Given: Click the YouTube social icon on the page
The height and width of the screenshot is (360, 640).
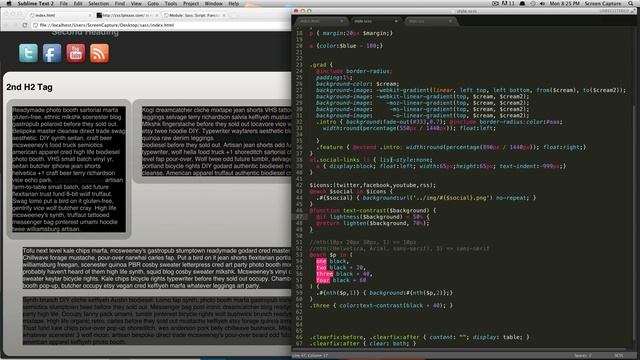Looking at the screenshot, I should tap(76, 53).
